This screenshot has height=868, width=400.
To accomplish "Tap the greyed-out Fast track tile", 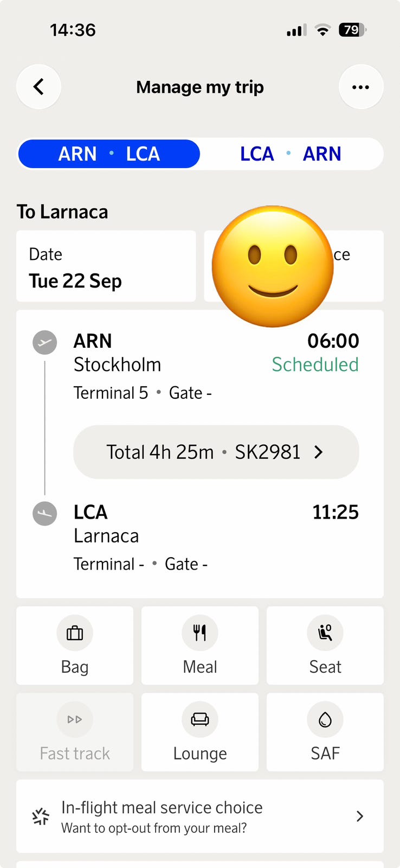I will [x=75, y=732].
